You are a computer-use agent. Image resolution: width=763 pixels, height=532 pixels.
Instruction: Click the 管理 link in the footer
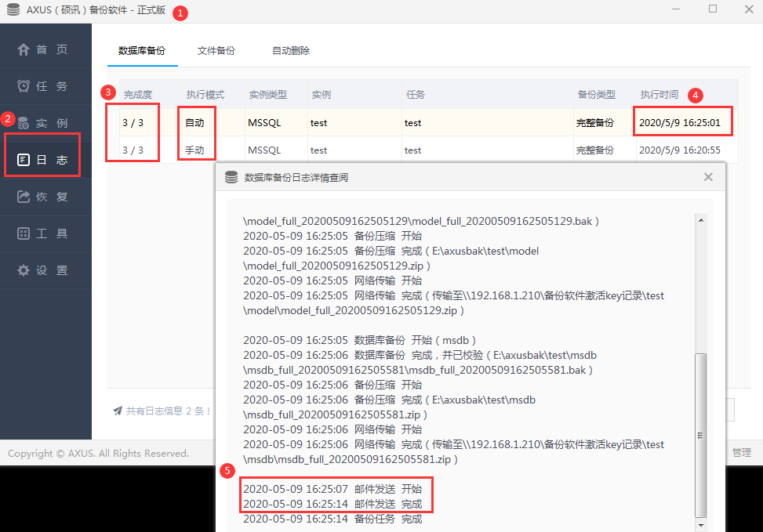point(742,453)
